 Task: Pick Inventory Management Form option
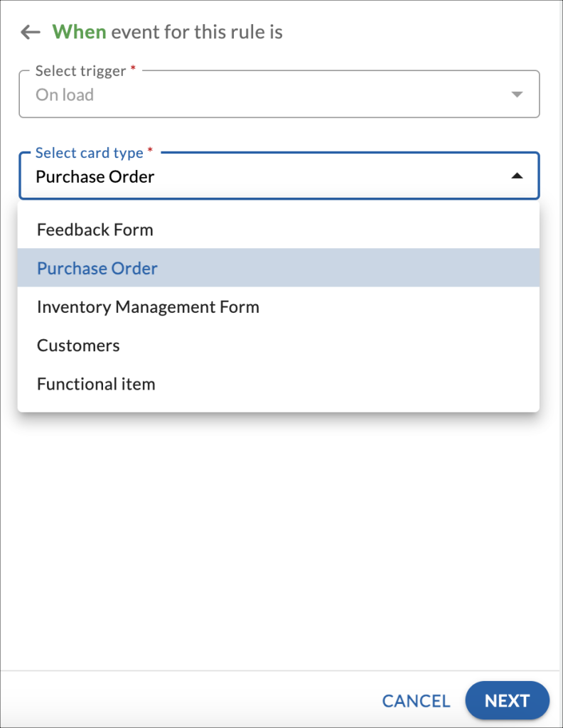148,306
